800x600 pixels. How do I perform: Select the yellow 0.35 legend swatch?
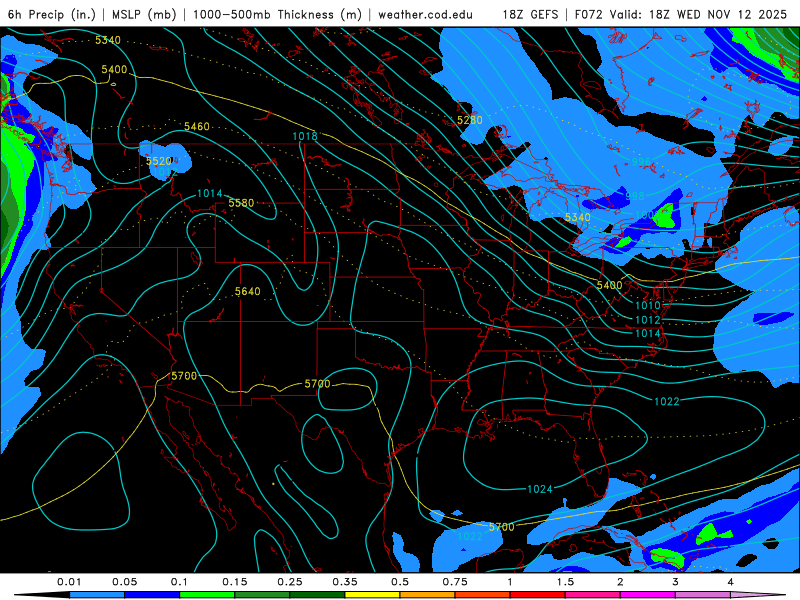(372, 595)
